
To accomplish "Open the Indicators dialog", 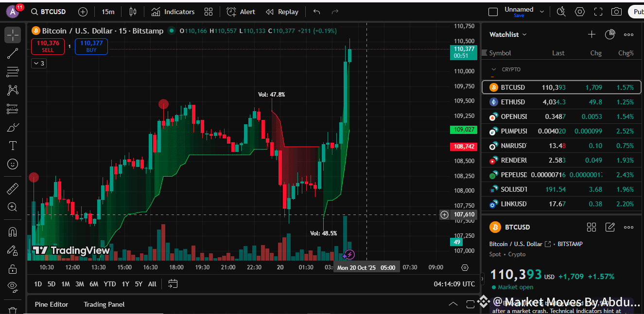I will pos(173,12).
